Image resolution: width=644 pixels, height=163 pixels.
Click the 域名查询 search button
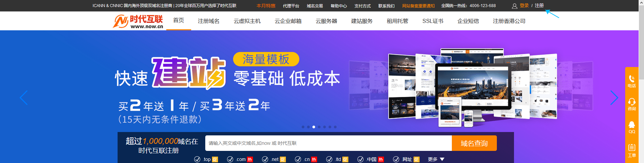pyautogui.click(x=474, y=143)
